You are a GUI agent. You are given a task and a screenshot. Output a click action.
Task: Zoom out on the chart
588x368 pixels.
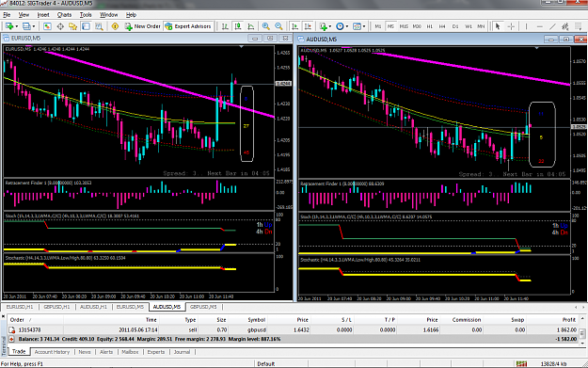[278, 26]
